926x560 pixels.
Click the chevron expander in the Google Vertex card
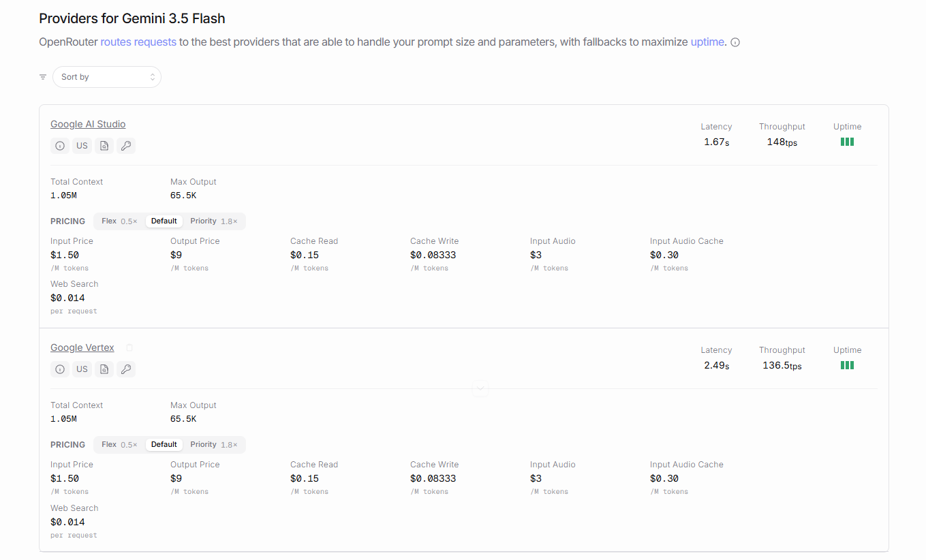tap(480, 388)
